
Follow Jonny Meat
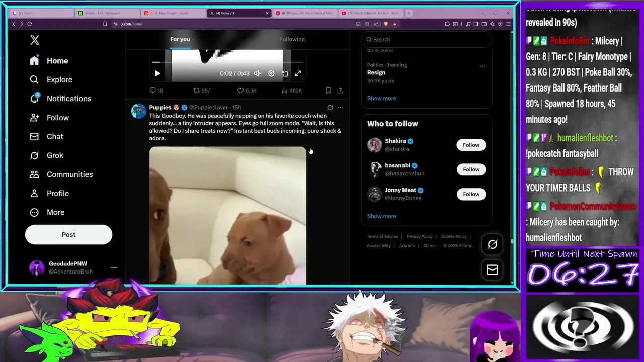(x=471, y=194)
